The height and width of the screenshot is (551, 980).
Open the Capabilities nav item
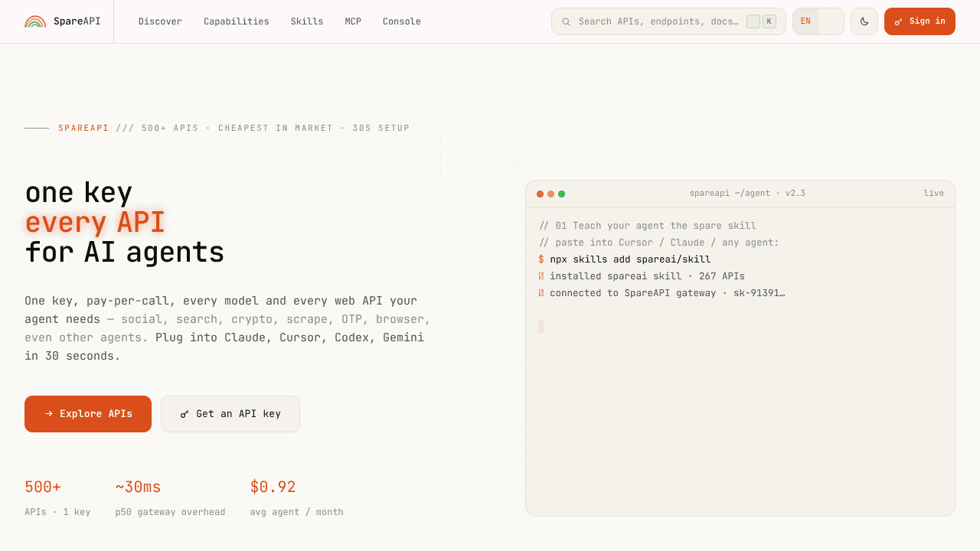pos(237,21)
